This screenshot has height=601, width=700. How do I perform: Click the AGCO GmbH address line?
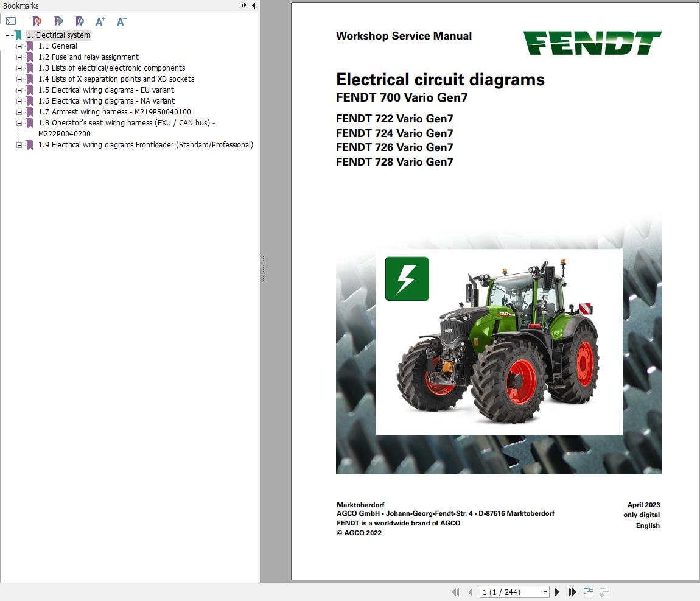(x=445, y=513)
